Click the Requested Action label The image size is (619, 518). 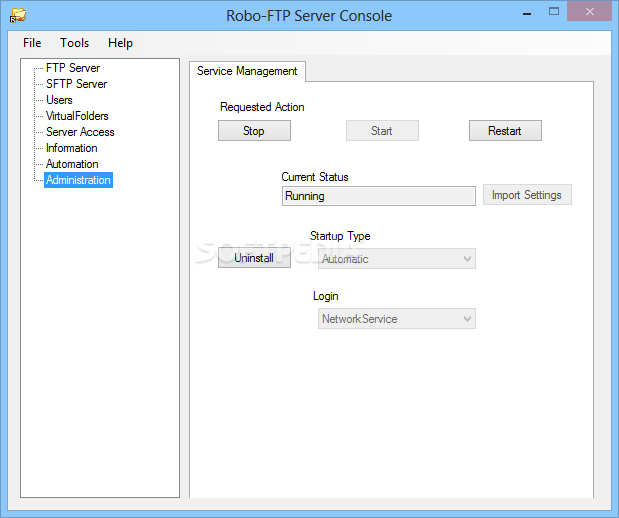[x=262, y=107]
